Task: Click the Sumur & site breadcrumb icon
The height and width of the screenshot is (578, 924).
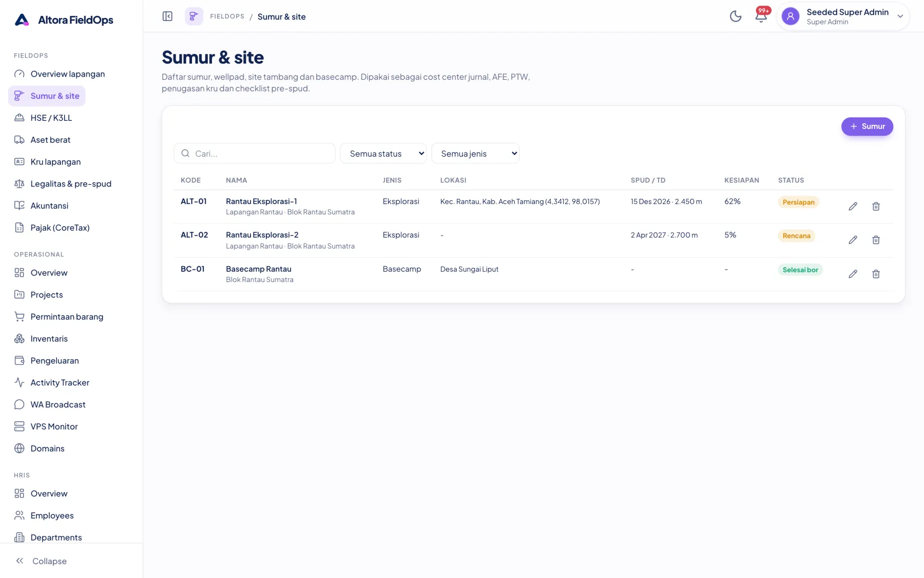Action: [194, 16]
